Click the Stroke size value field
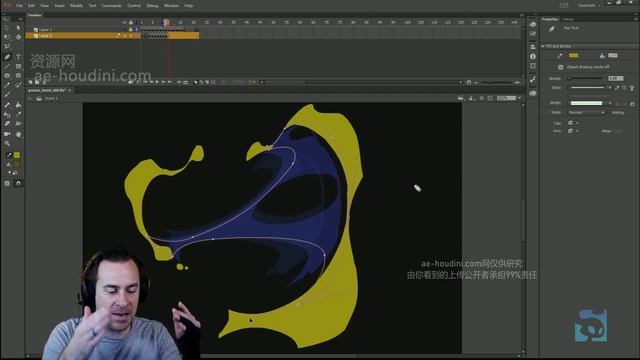The image size is (640, 360). click(x=616, y=78)
